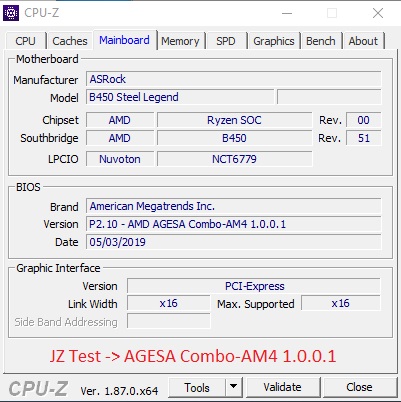401x402 pixels.
Task: Open the About tab
Action: point(363,41)
